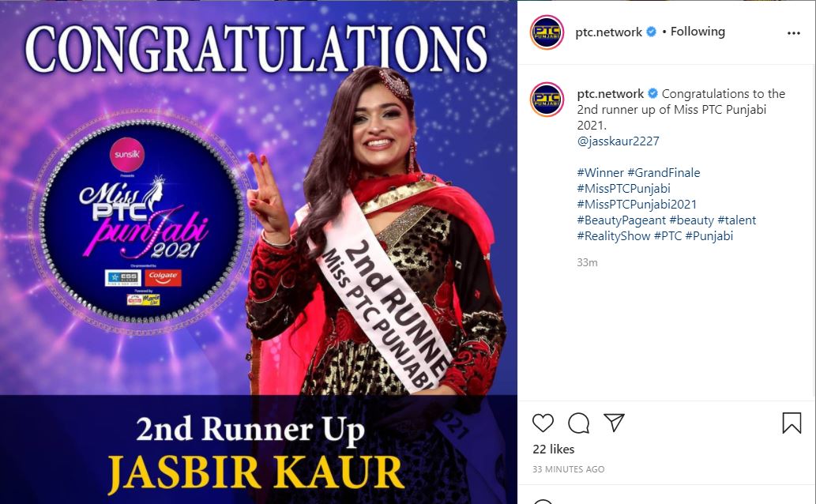View the 22 likes list

553,449
